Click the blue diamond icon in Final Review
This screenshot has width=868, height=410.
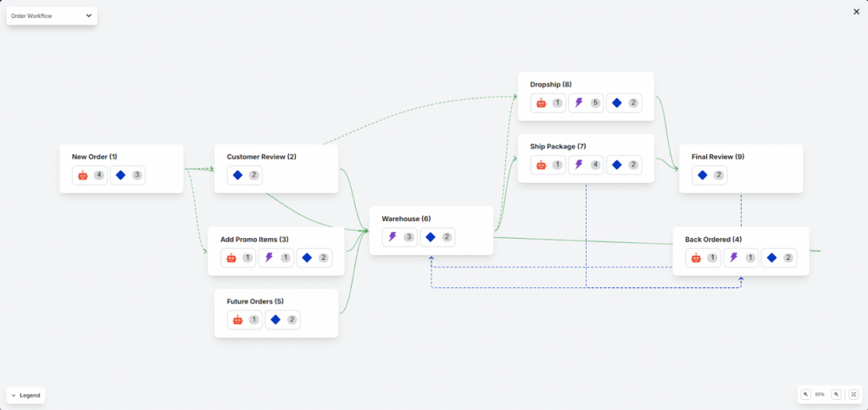[703, 175]
